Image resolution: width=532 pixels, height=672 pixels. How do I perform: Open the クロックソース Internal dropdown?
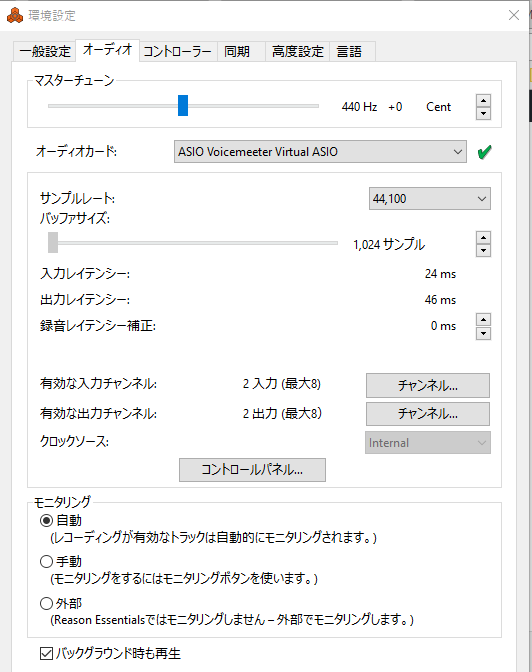coord(428,443)
